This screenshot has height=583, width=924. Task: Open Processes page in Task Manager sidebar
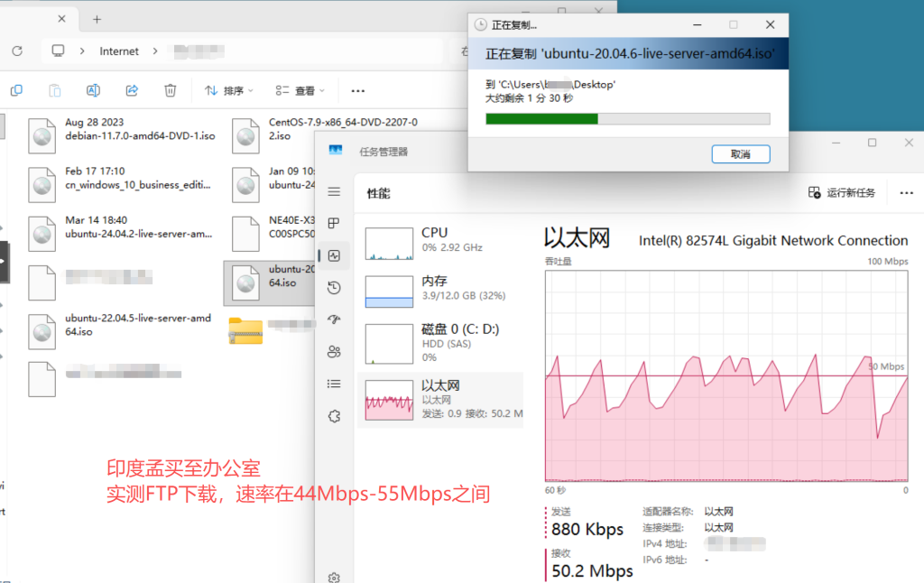click(x=334, y=223)
